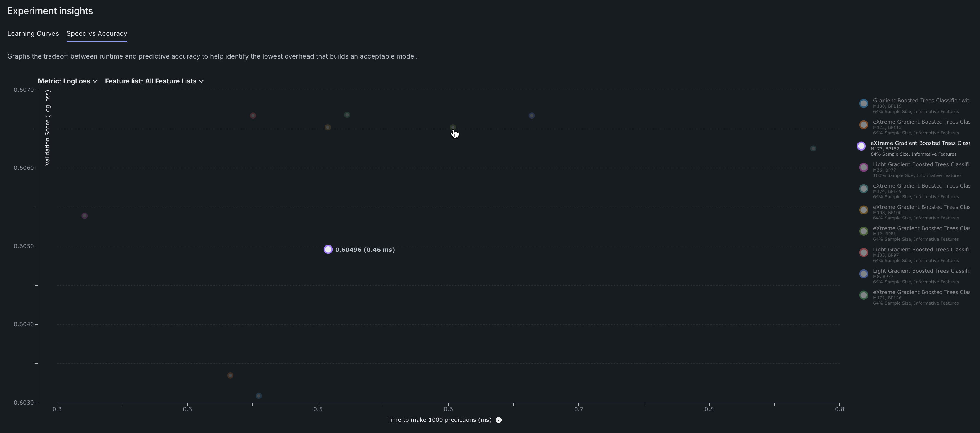980x433 pixels.
Task: Click the Gradient Boosted Trees Classifier M130 label
Action: tap(921, 101)
